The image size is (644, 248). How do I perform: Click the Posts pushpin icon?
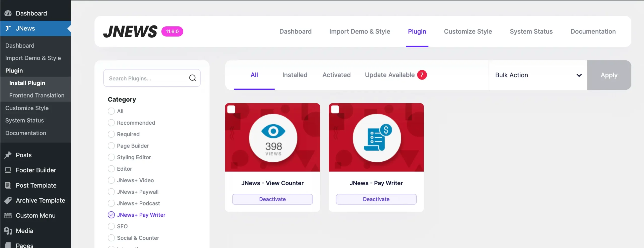(x=8, y=155)
